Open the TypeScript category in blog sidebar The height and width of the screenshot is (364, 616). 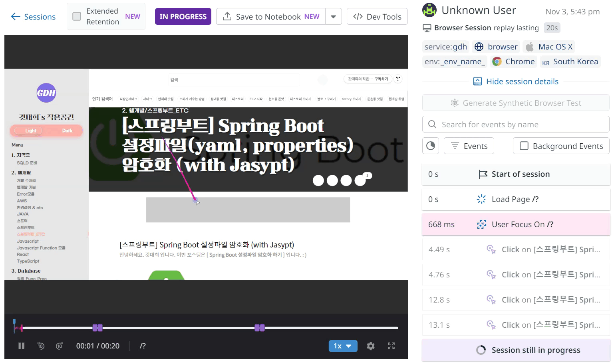28,261
